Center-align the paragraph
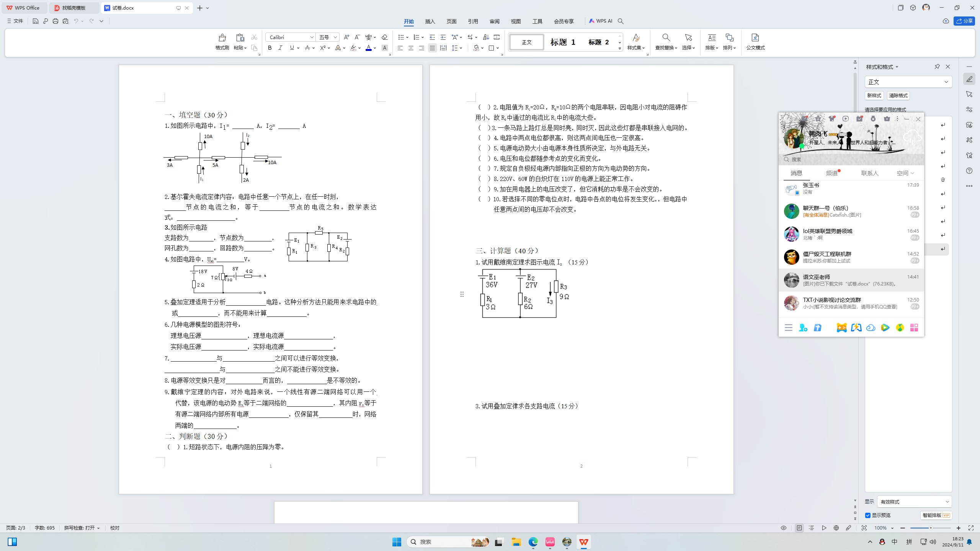The width and height of the screenshot is (980, 551). coord(411,48)
